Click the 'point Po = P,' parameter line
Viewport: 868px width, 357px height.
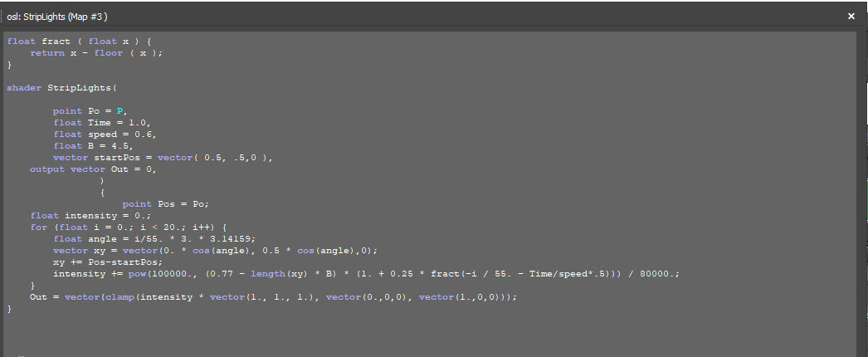click(x=90, y=111)
